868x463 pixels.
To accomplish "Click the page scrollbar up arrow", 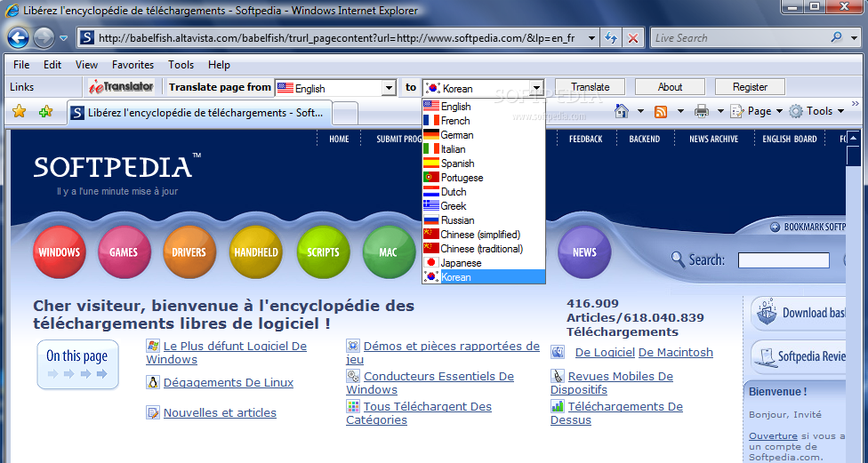I will click(x=853, y=138).
